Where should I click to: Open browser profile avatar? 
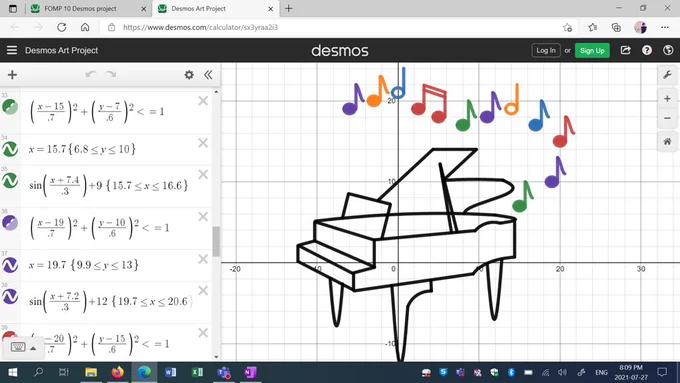[641, 27]
